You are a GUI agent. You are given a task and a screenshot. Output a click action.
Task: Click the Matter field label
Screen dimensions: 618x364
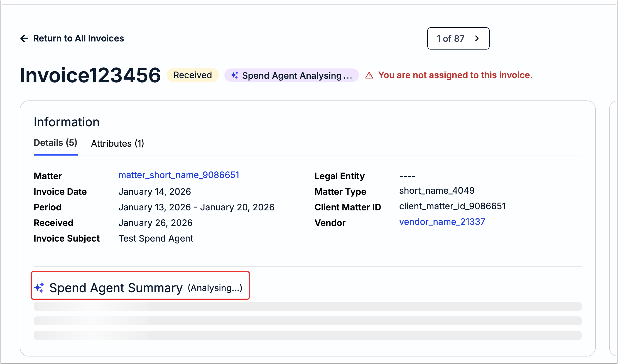pyautogui.click(x=48, y=176)
